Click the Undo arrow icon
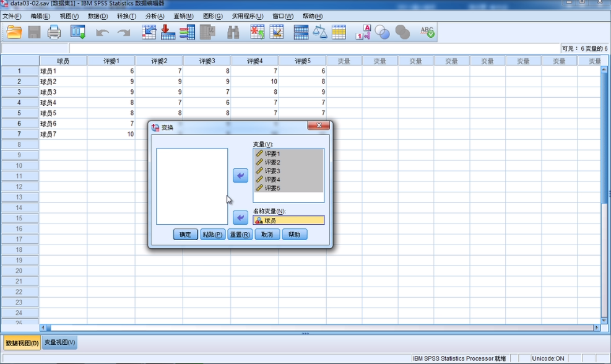Viewport: 611px width, 364px height. click(x=103, y=33)
